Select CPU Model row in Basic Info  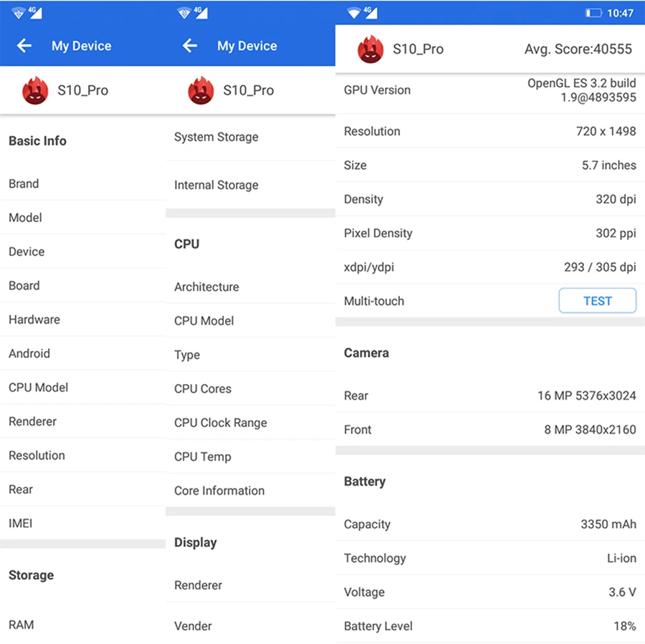tap(82, 388)
